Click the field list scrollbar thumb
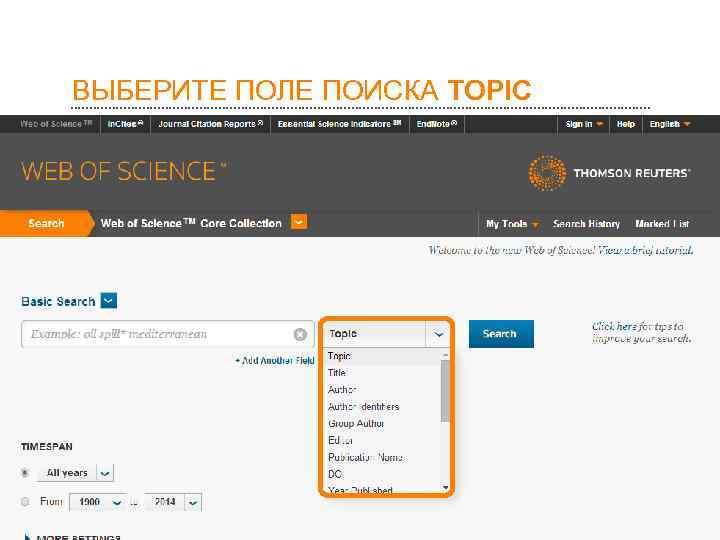Screen dimensions: 720x540 point(444,391)
